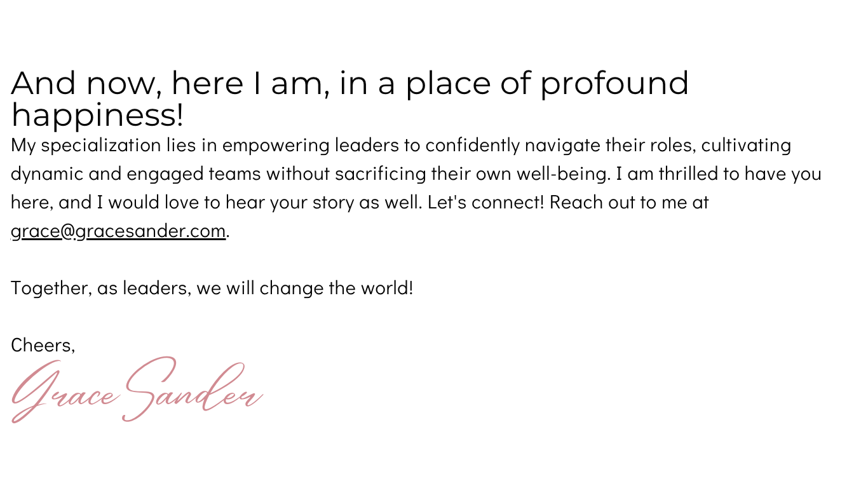Click the word "cultivating" ending the first line
This screenshot has width=868, height=488.
(x=746, y=145)
